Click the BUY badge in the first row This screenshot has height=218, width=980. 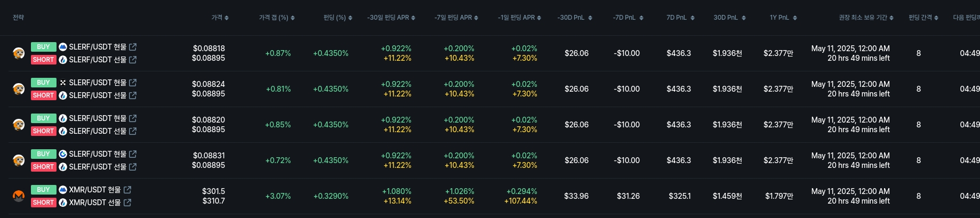click(43, 47)
